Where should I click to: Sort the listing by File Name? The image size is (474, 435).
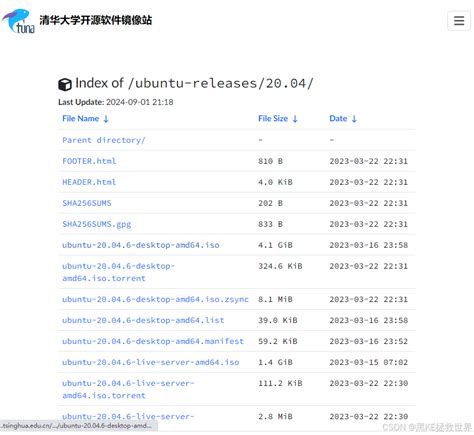point(85,119)
